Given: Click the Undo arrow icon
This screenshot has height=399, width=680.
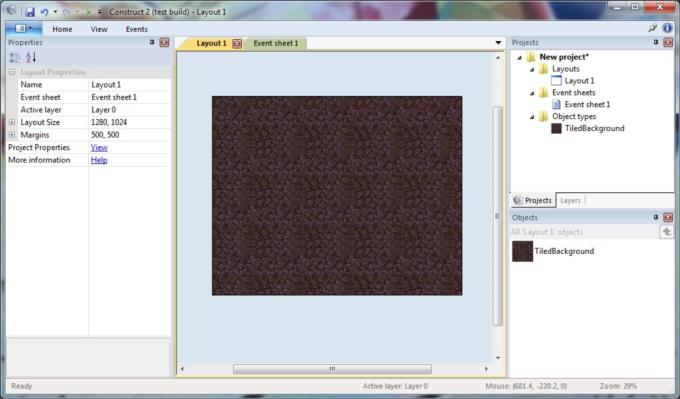Looking at the screenshot, I should pyautogui.click(x=44, y=12).
